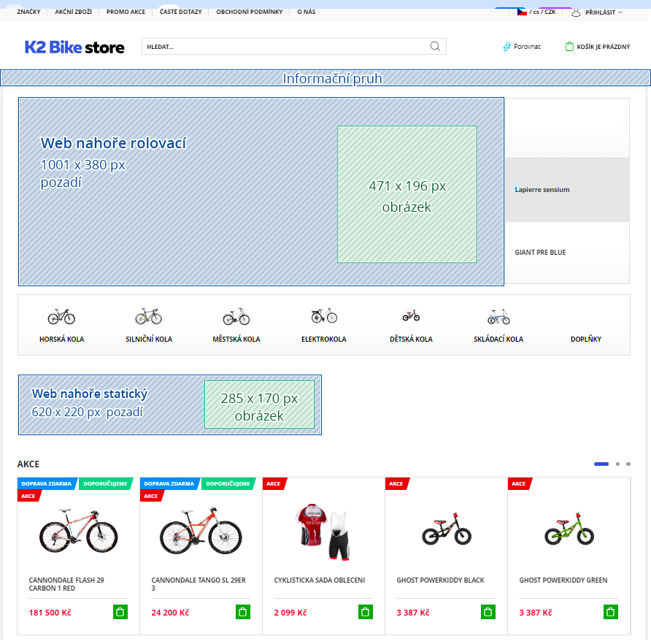Open the Porovnat comparison icon
The height and width of the screenshot is (644, 651).
(505, 46)
